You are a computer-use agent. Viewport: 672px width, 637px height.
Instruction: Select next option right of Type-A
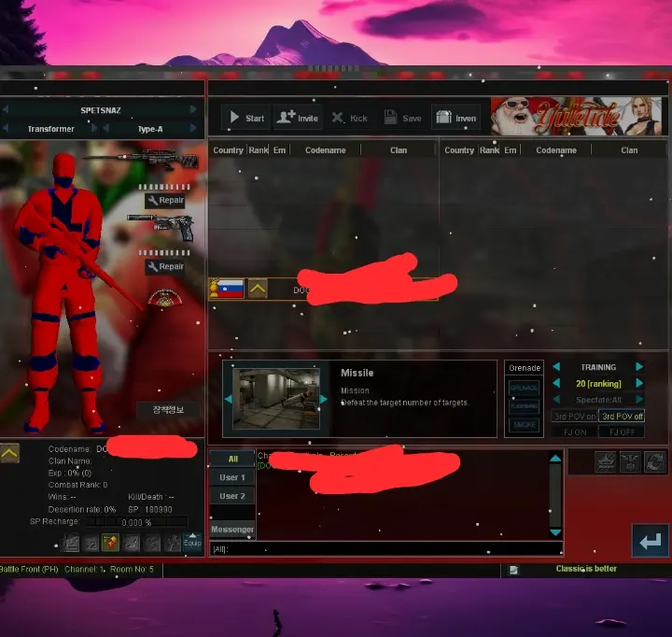[193, 128]
